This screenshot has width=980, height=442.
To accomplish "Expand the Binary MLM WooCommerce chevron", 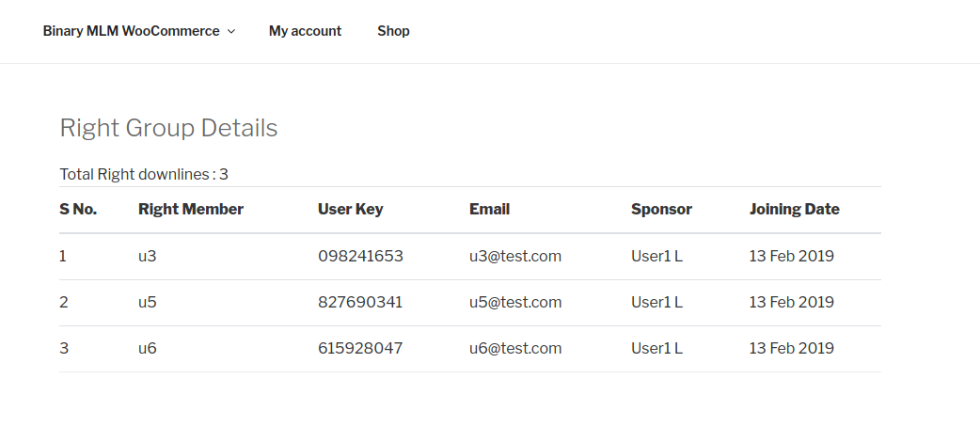I will coord(231,31).
